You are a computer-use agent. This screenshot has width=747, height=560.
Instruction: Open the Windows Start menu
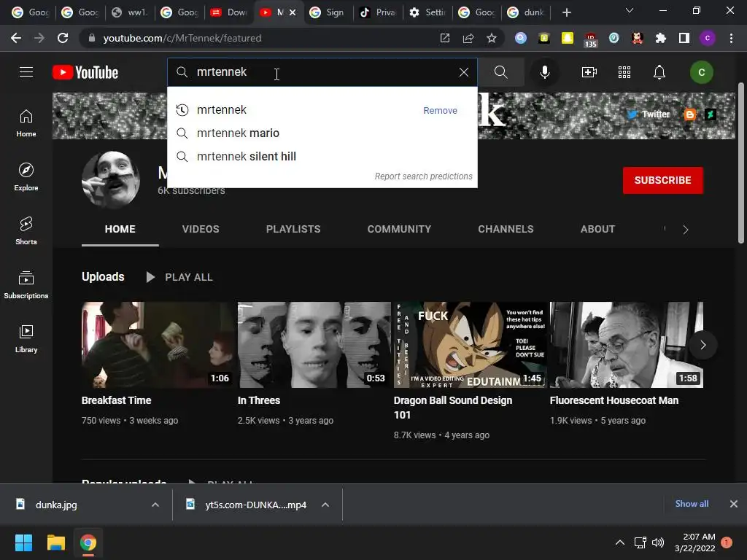23,542
